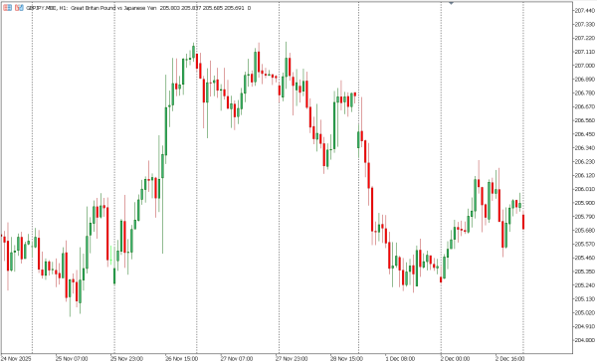Click the Depth of Market icon beside the symbol name

19,8
